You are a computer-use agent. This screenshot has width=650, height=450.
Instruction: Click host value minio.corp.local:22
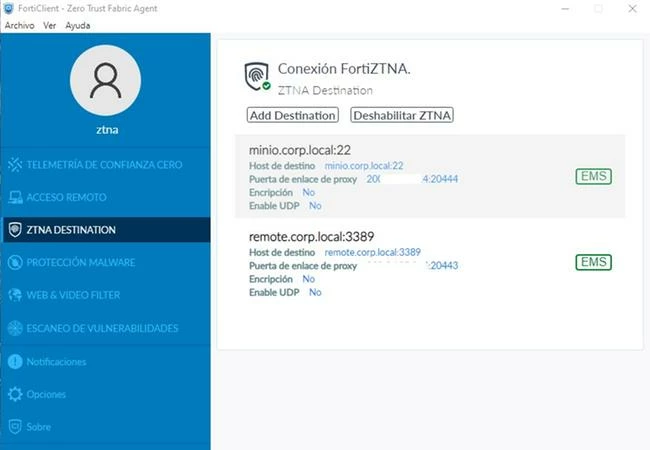pos(364,166)
